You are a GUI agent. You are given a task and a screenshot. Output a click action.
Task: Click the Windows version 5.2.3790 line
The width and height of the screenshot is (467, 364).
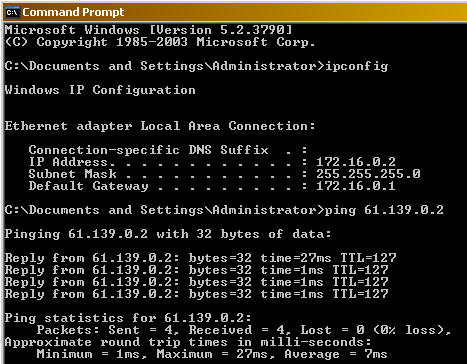pyautogui.click(x=148, y=30)
